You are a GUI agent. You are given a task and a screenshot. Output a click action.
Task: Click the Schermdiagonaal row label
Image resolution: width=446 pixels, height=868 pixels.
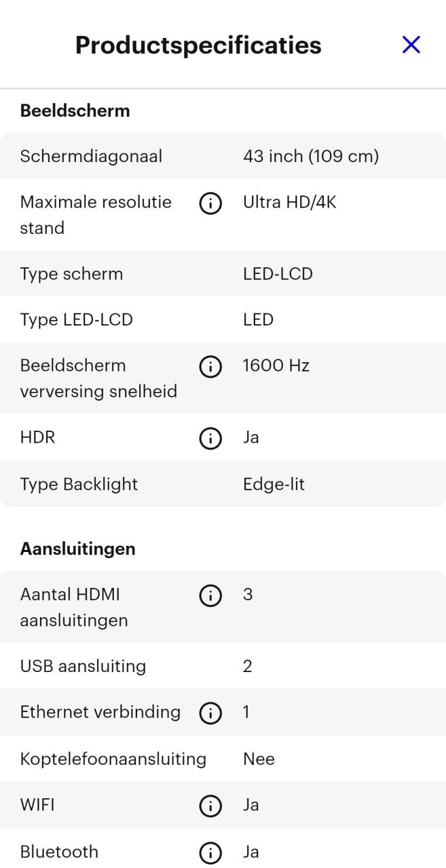click(91, 157)
